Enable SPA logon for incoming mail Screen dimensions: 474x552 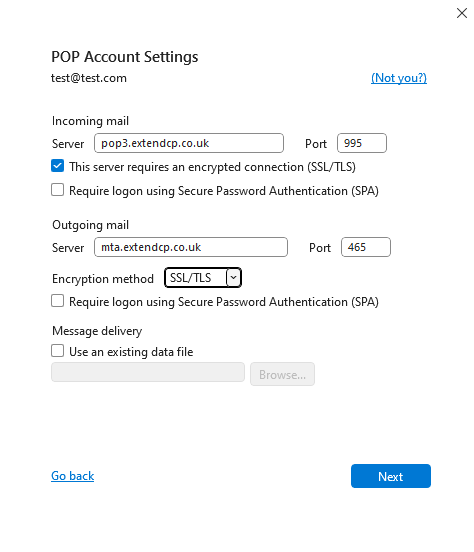coord(57,190)
